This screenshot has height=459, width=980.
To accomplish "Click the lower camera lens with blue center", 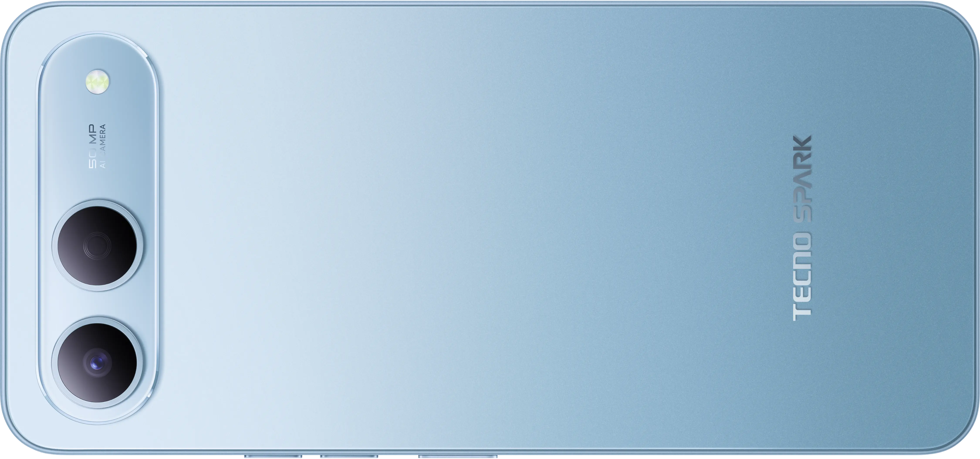I will click(97, 363).
